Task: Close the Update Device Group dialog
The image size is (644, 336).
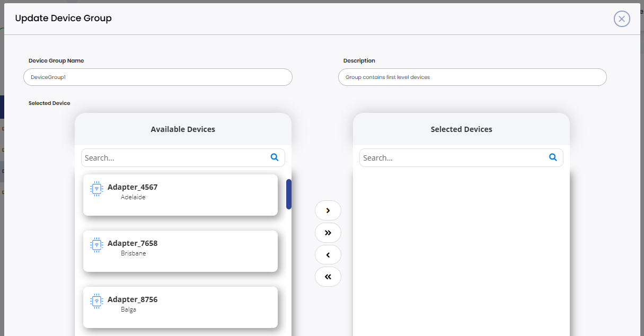Action: point(622,19)
